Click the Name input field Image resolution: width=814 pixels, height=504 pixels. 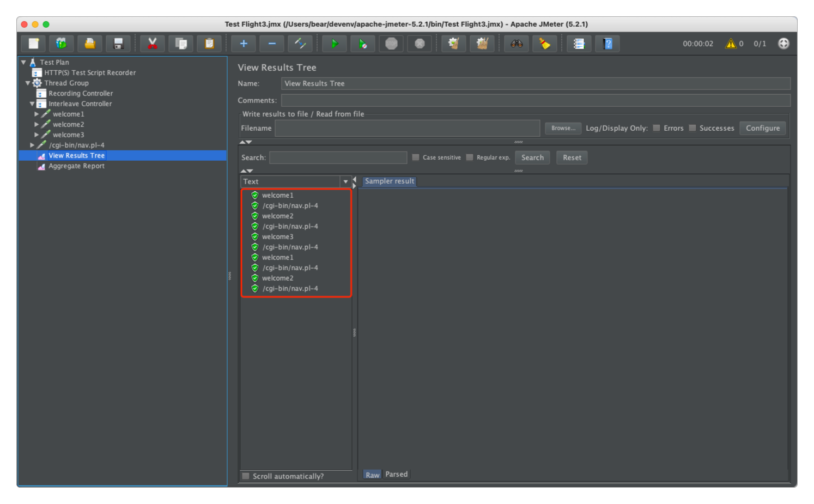[x=536, y=83]
